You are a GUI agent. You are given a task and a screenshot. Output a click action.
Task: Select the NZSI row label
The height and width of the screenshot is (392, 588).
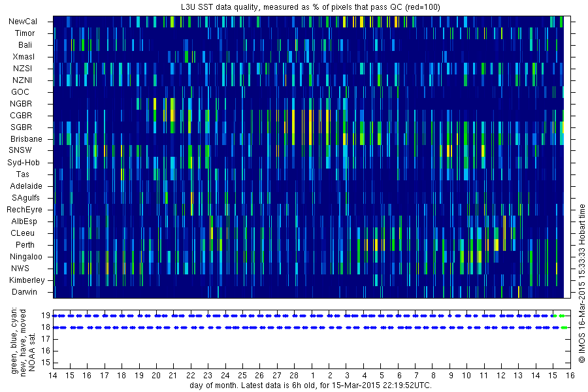coord(22,68)
